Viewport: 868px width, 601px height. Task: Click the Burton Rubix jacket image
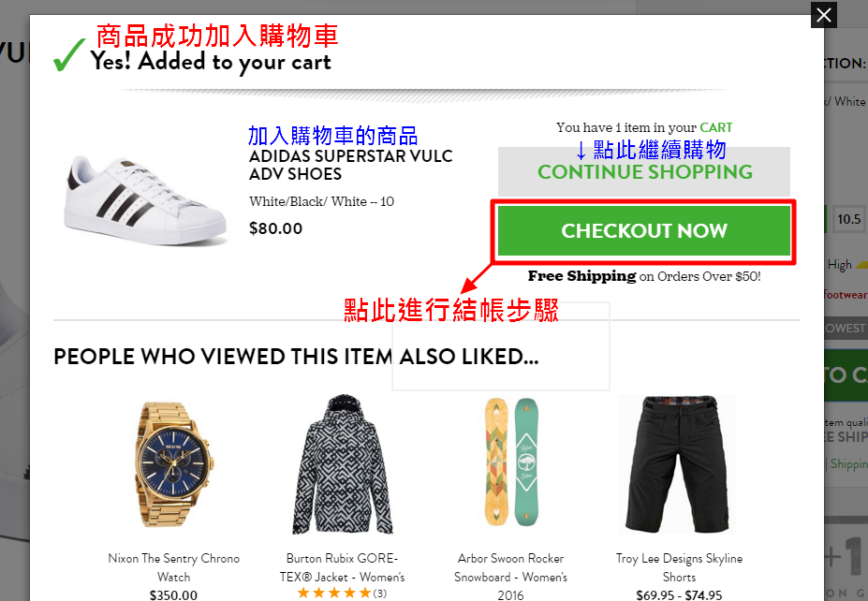[x=342, y=464]
